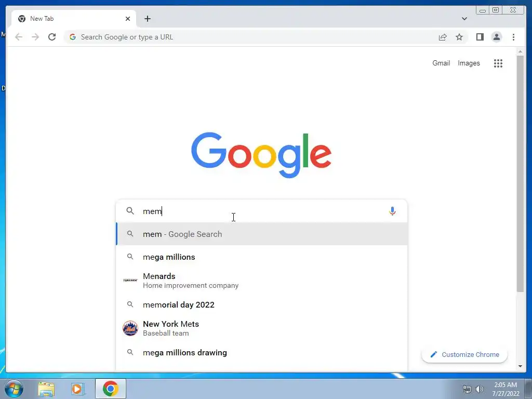
Task: Bookmark this tab with star icon
Action: pos(459,37)
